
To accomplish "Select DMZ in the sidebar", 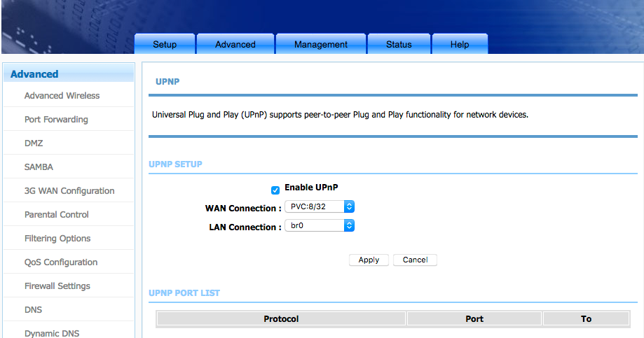I will 34,143.
